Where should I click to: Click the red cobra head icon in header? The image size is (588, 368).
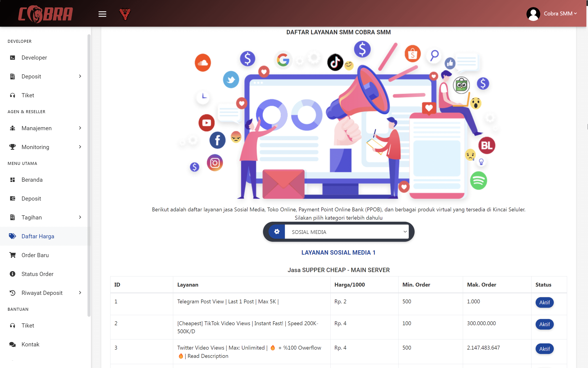coord(125,14)
